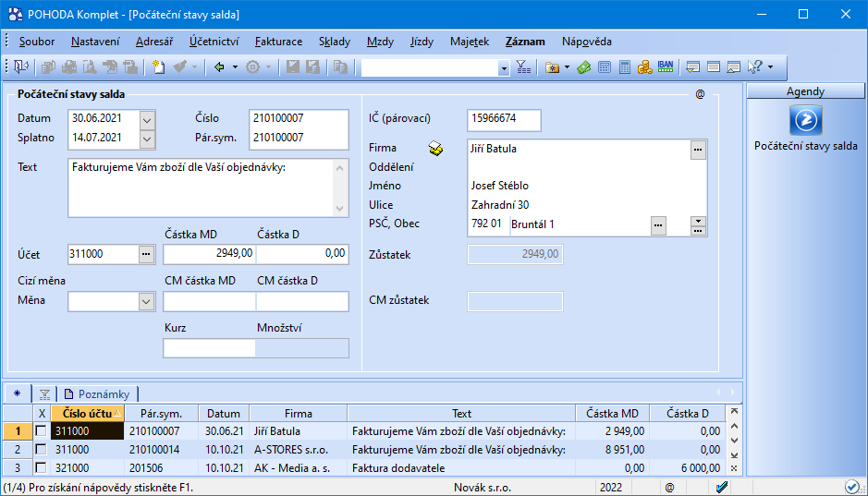
Task: Click the greyed copy documents icon near search box
Action: pyautogui.click(x=340, y=67)
